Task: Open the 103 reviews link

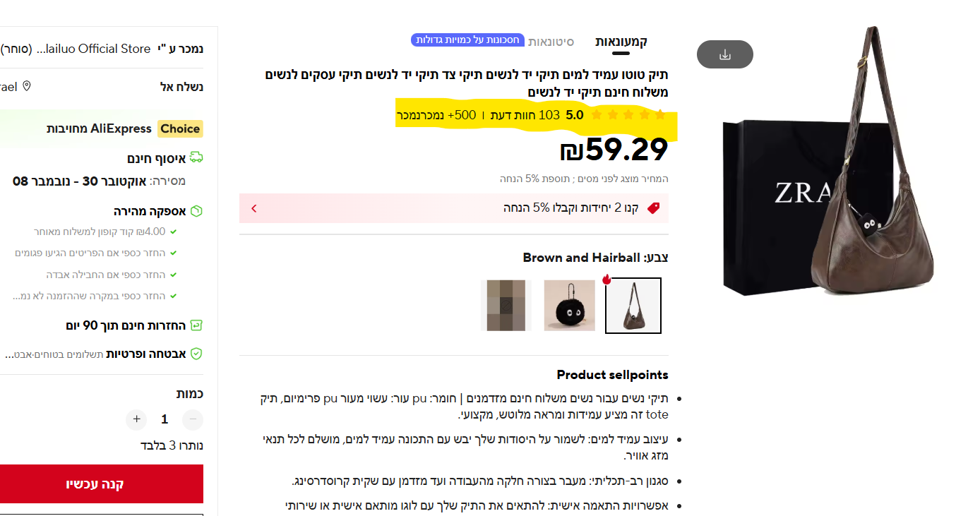Action: point(529,115)
